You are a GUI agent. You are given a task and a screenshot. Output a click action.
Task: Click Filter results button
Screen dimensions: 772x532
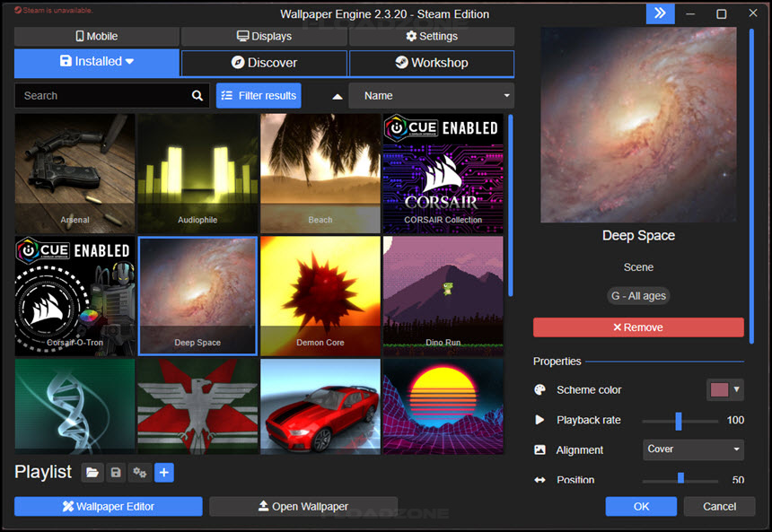click(x=259, y=95)
